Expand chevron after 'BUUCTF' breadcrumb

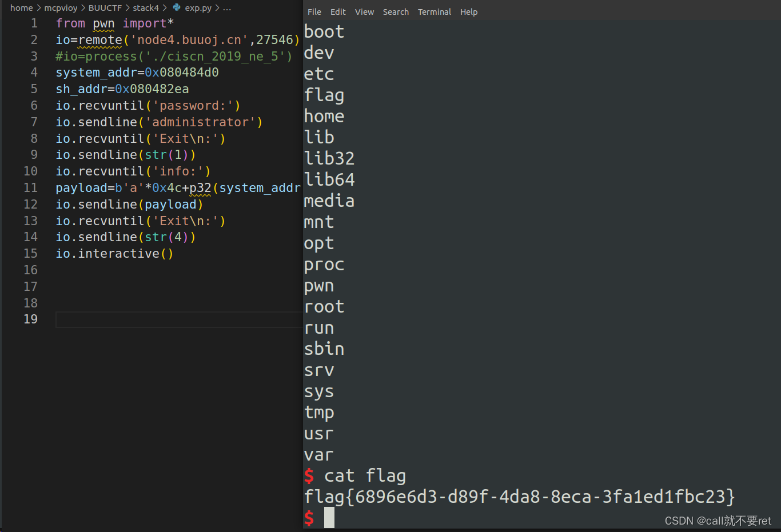tap(127, 8)
